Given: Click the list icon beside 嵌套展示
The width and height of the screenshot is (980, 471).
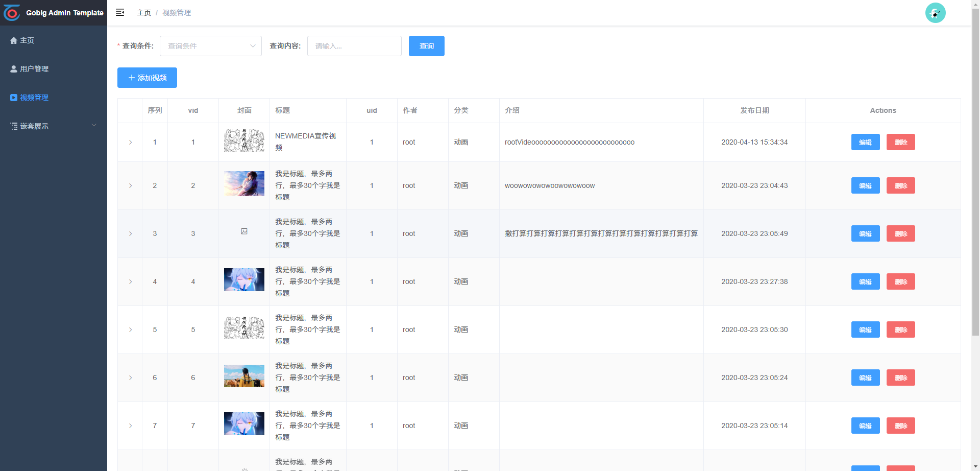Looking at the screenshot, I should [x=13, y=126].
